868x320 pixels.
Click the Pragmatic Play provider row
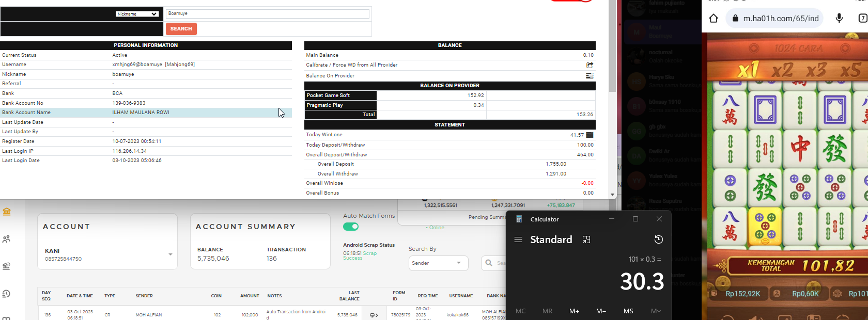450,105
